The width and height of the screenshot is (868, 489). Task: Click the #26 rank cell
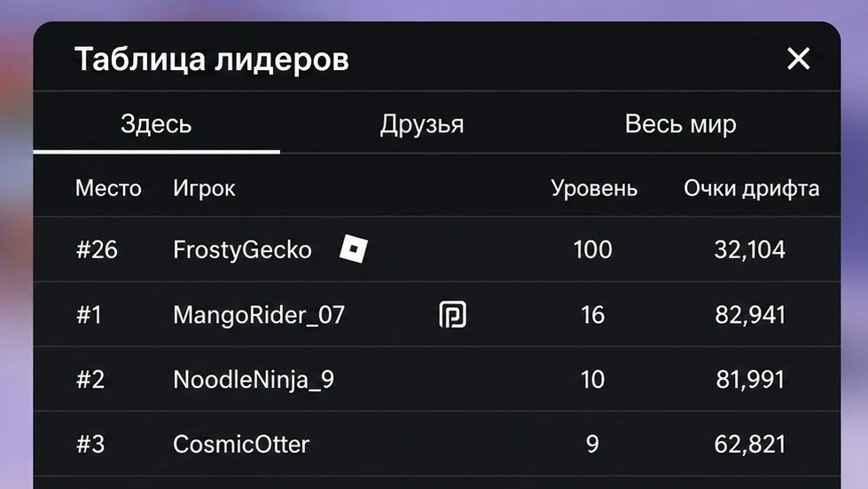pyautogui.click(x=97, y=249)
